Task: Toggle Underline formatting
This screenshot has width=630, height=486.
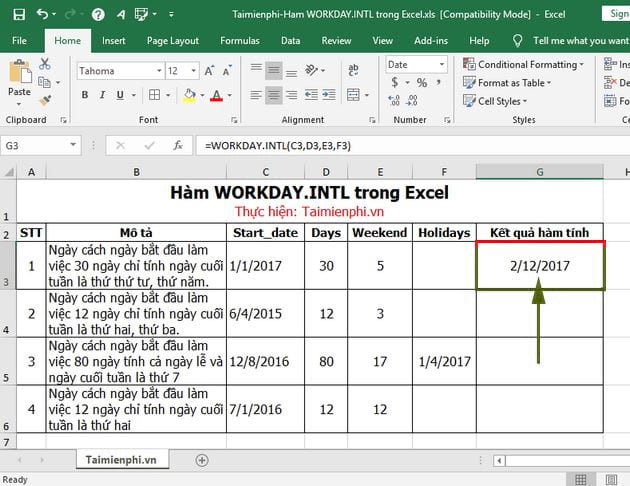Action: click(120, 95)
